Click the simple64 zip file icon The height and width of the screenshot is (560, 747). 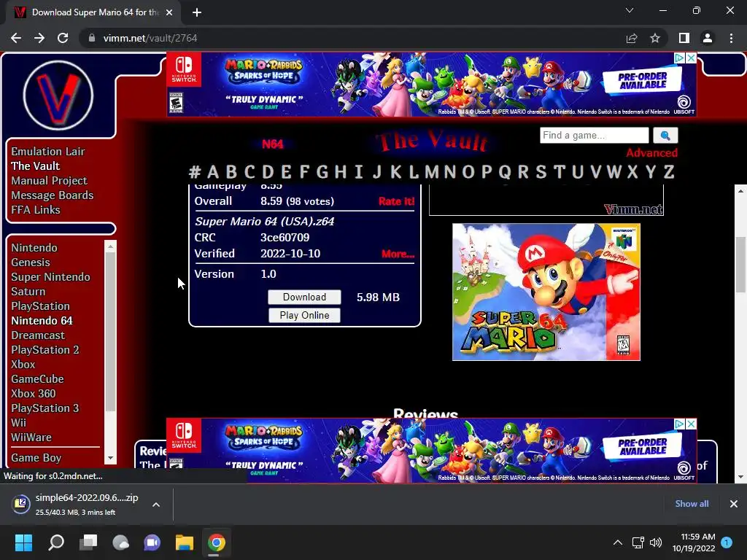21,504
